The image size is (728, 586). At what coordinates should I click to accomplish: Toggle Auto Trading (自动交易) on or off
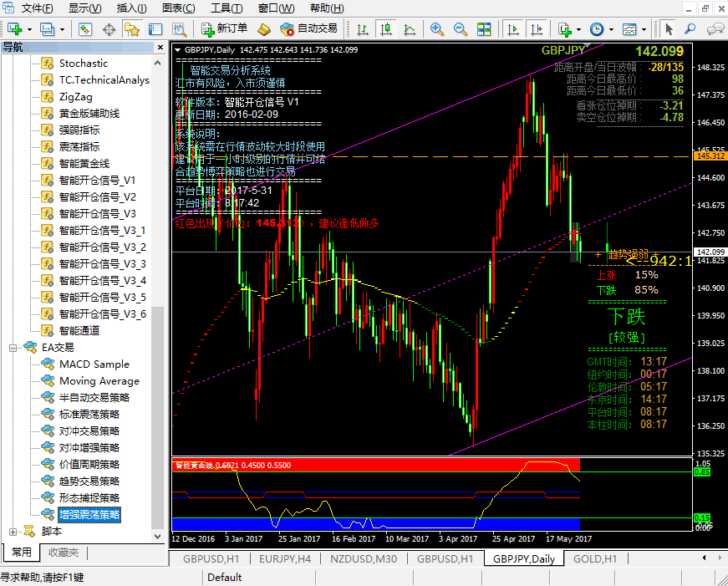(308, 28)
